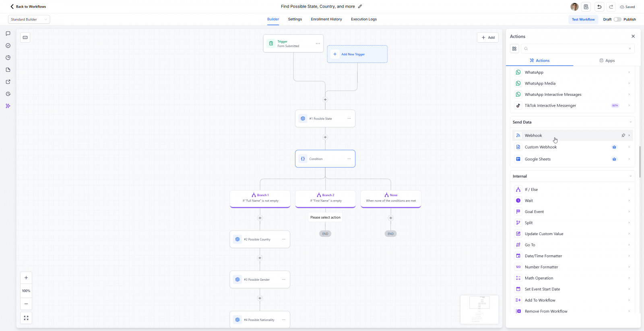The image size is (644, 331).
Task: Click the Add New Trigger box
Action: (357, 54)
